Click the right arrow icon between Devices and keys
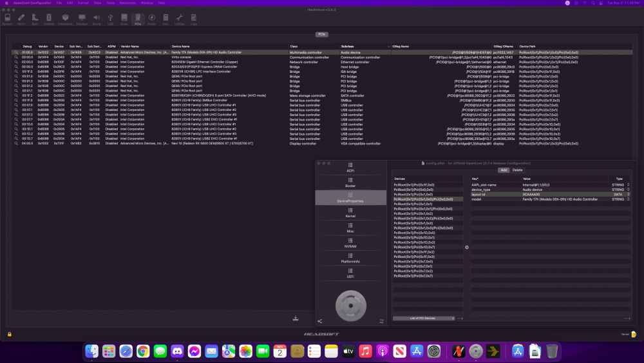Screen dimensions: 644x363 [x=466, y=247]
